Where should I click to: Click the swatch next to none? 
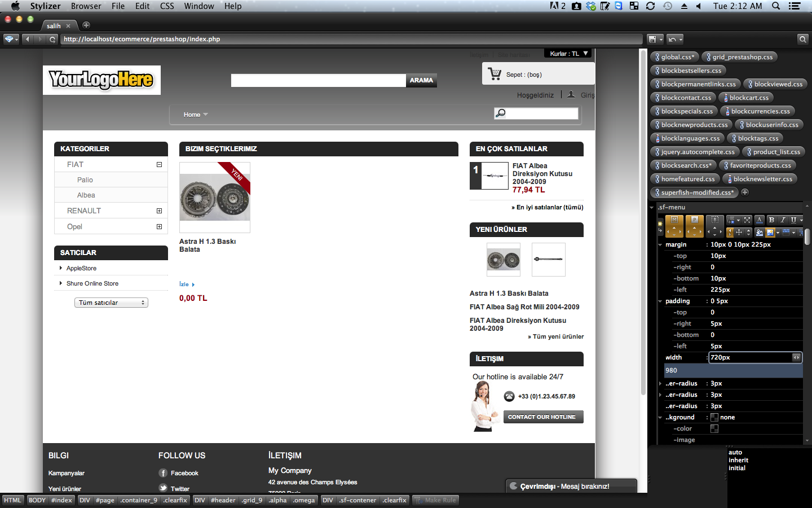click(714, 417)
